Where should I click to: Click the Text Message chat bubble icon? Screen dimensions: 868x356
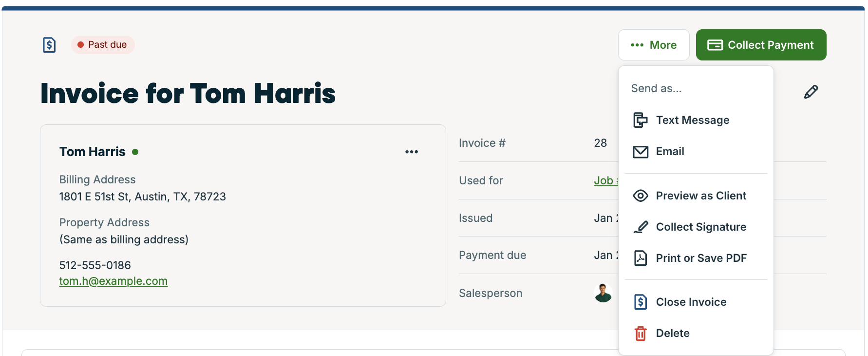click(x=641, y=120)
